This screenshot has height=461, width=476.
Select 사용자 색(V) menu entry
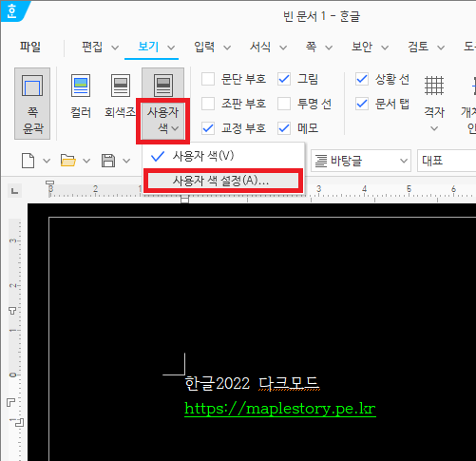click(223, 156)
